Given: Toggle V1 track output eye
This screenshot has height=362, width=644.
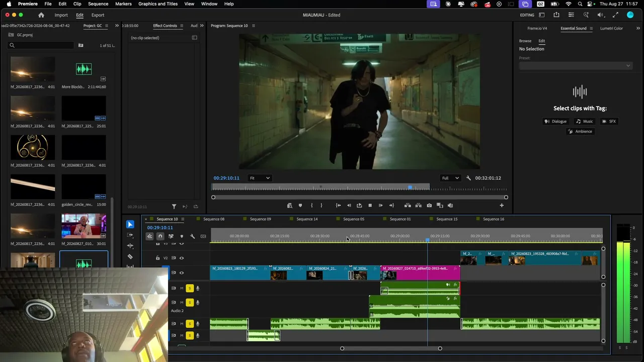Looking at the screenshot, I should coord(182,273).
